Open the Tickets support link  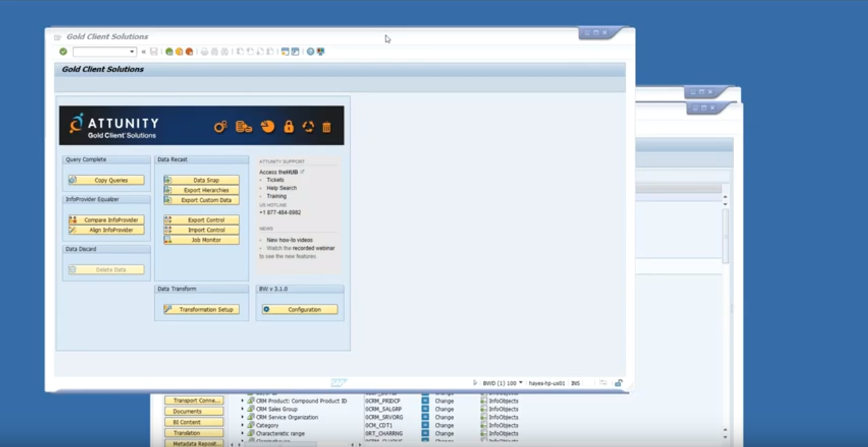[x=275, y=180]
